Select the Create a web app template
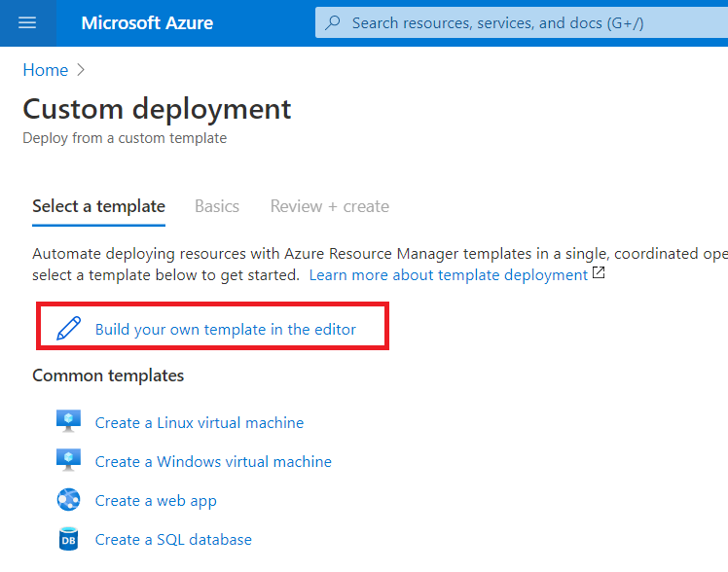The image size is (728, 572). coord(156,500)
